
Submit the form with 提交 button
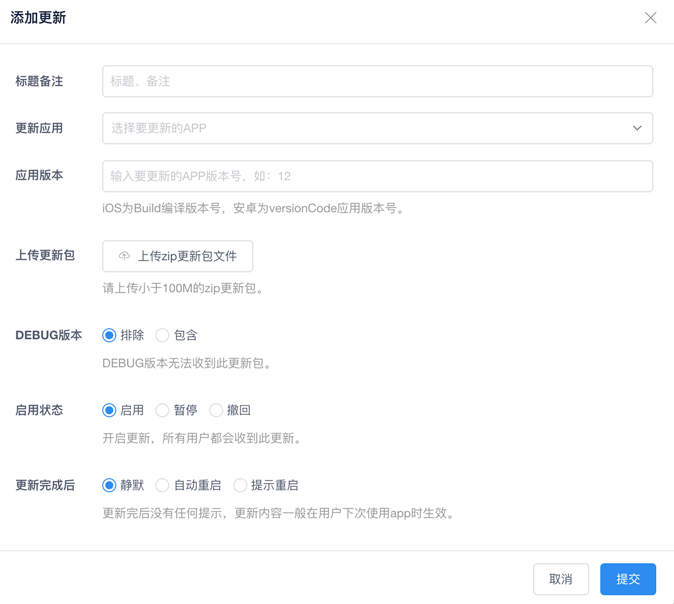[x=628, y=579]
